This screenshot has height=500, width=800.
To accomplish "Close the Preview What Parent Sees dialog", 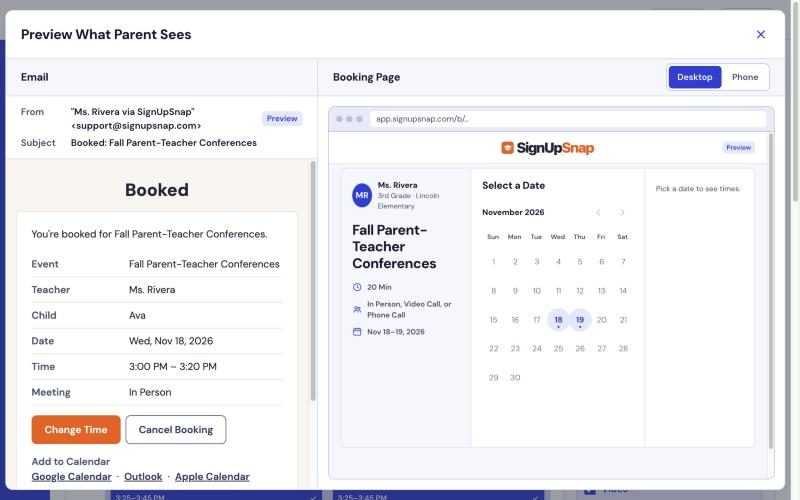I will [760, 34].
